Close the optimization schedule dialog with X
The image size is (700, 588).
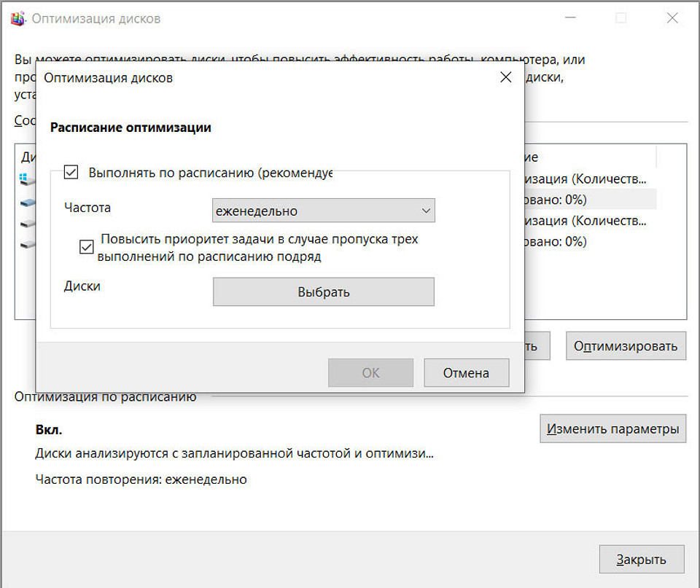tap(505, 77)
